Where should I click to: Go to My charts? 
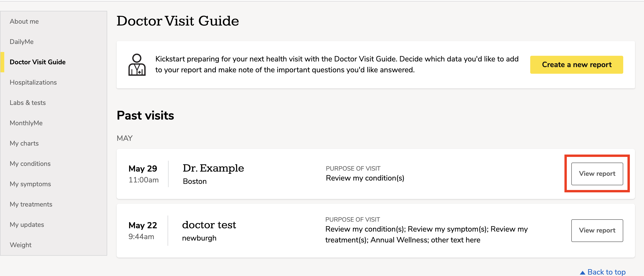[x=24, y=143]
